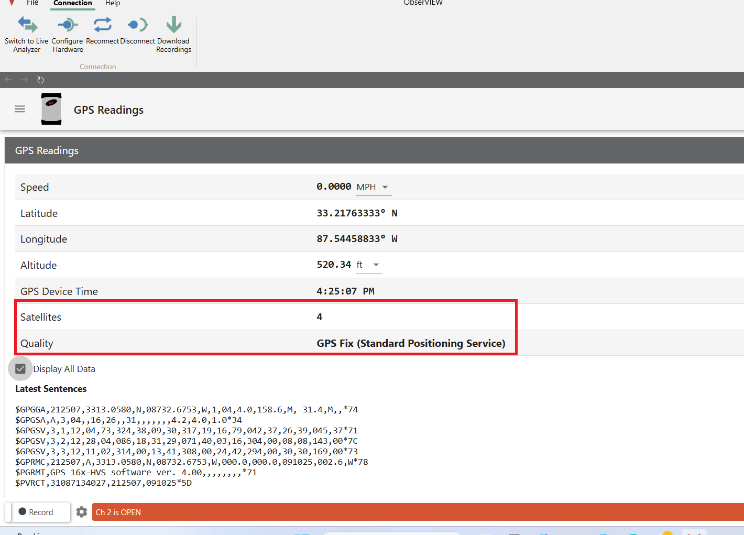This screenshot has height=535, width=744.
Task: Click the GPS Readings panel header
Action: pyautogui.click(x=372, y=151)
